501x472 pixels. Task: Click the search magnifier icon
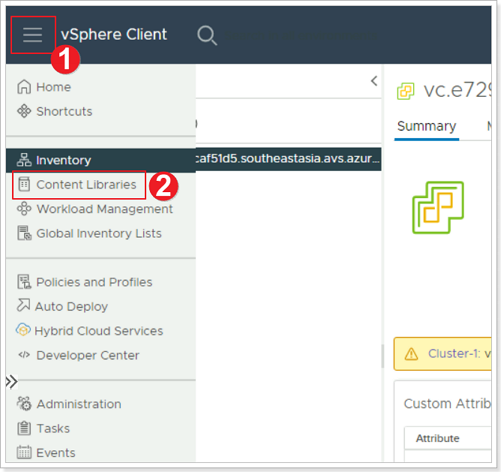(207, 35)
